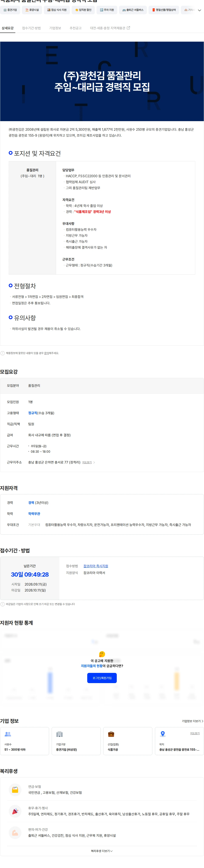Expand the benefit tags with the chevron
Viewport: 204px width, 868px height.
(x=199, y=10)
